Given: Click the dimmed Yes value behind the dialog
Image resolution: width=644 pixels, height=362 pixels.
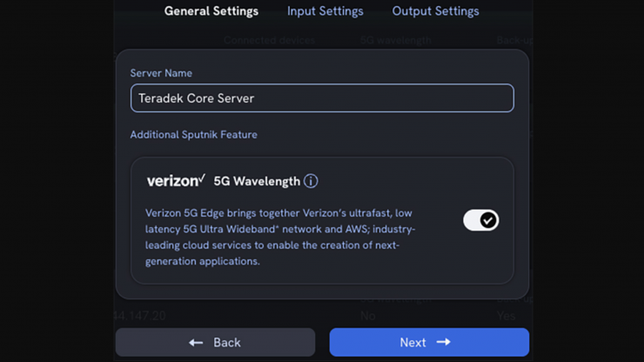Looking at the screenshot, I should (506, 316).
